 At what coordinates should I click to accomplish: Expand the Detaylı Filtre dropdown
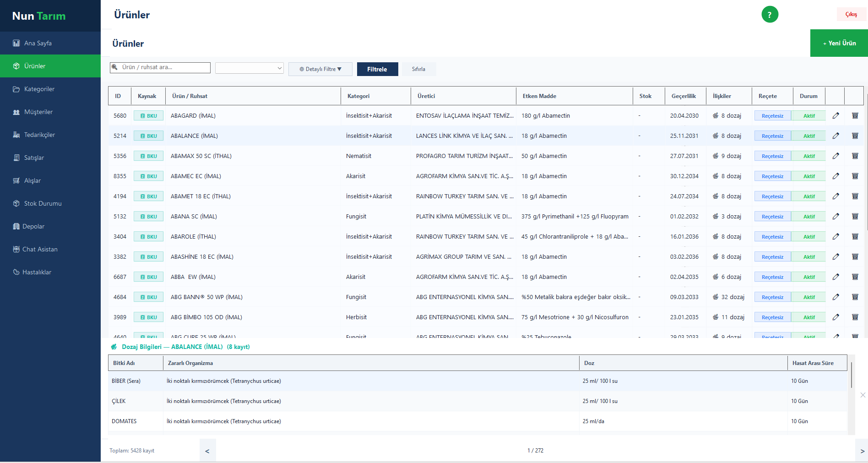pos(320,69)
